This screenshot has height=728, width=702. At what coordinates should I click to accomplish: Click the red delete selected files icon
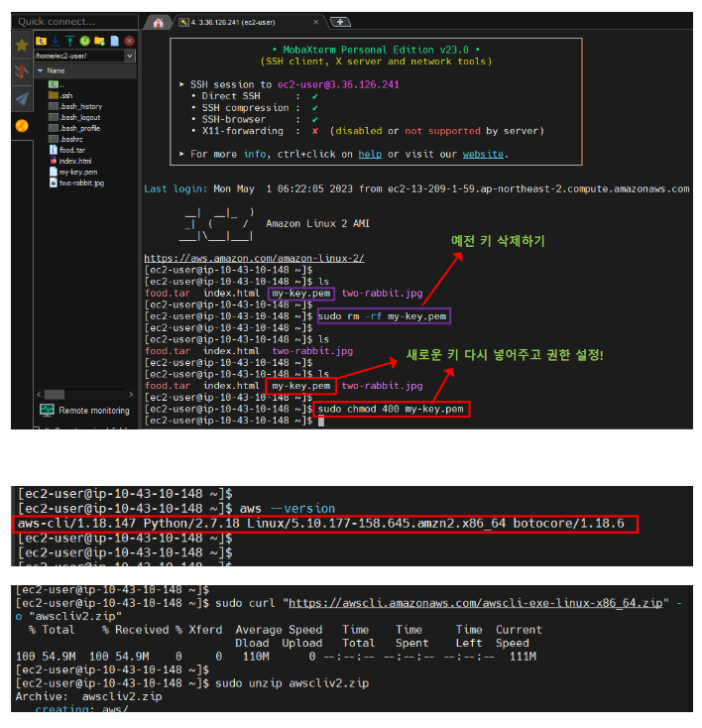130,41
